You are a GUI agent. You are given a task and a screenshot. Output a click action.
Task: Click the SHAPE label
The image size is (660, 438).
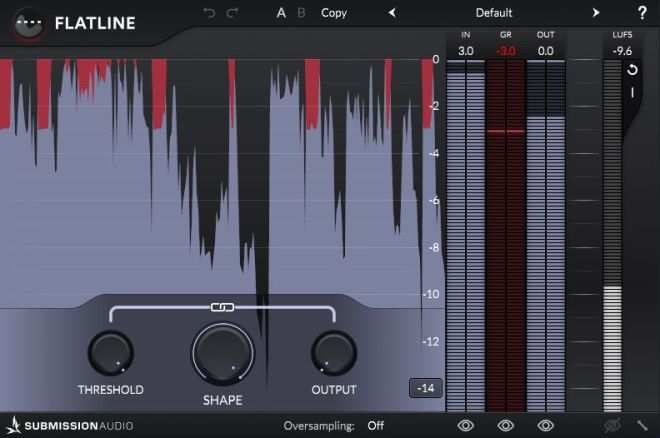(223, 400)
